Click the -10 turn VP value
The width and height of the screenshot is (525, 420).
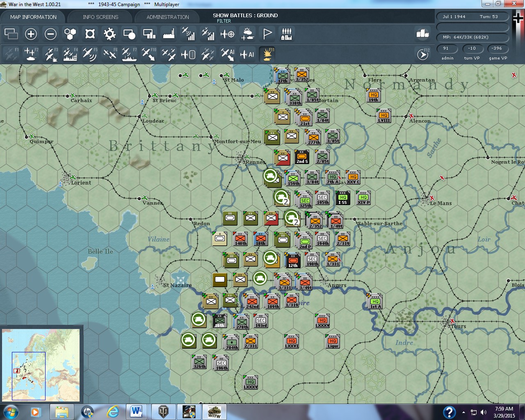(x=472, y=48)
